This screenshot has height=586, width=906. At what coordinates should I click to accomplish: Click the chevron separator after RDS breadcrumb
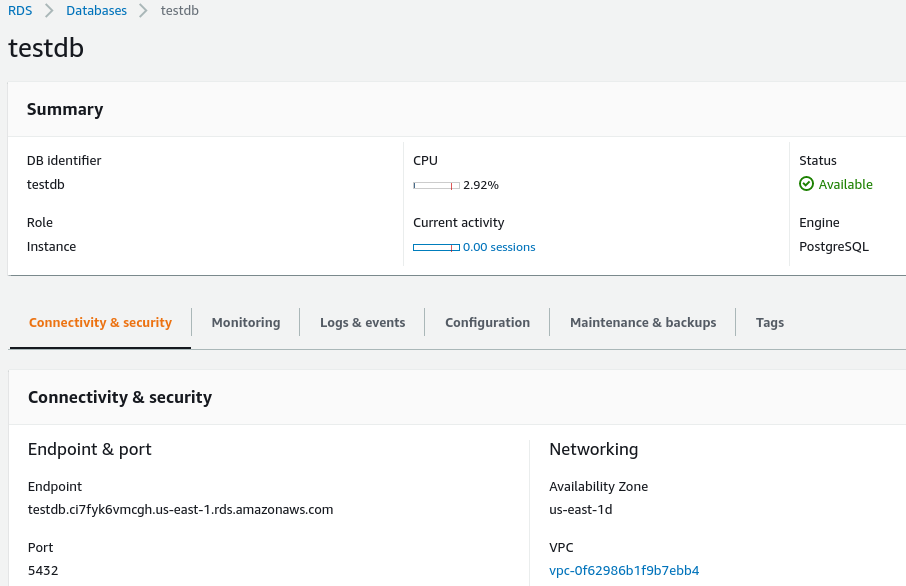(48, 11)
